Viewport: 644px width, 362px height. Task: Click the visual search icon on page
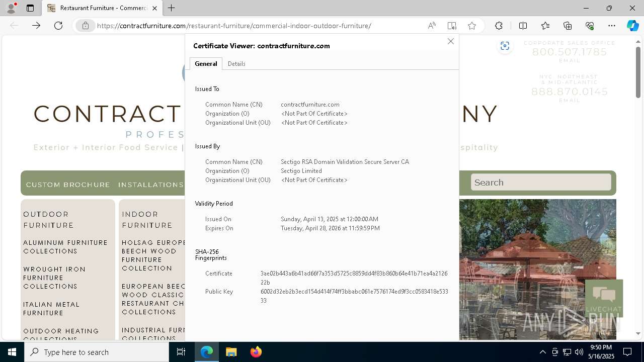pyautogui.click(x=505, y=46)
